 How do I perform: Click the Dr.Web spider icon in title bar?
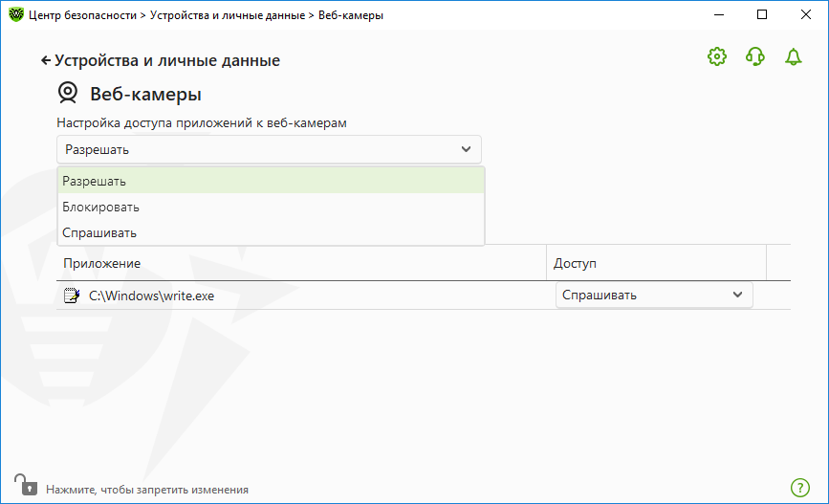(16, 14)
